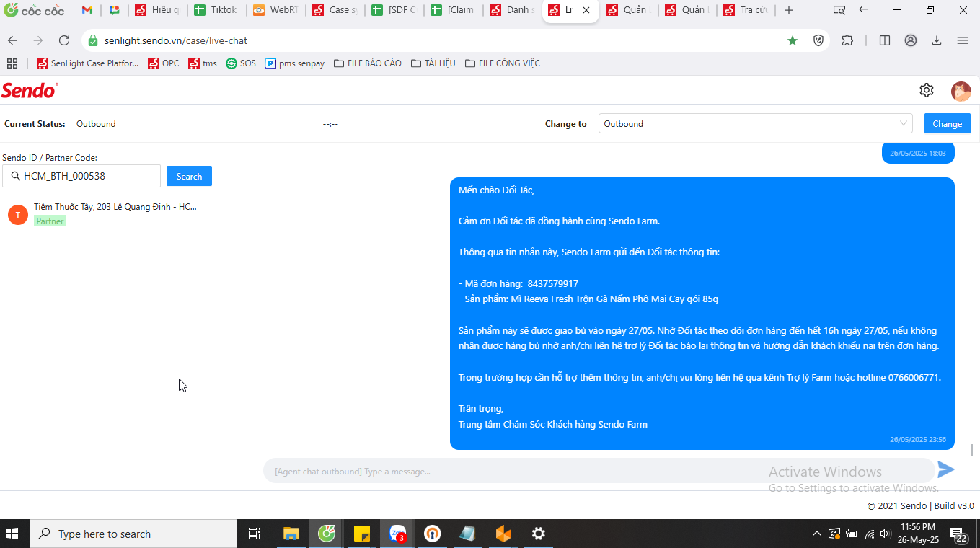Click the blue Change button
980x548 pixels.
(947, 123)
